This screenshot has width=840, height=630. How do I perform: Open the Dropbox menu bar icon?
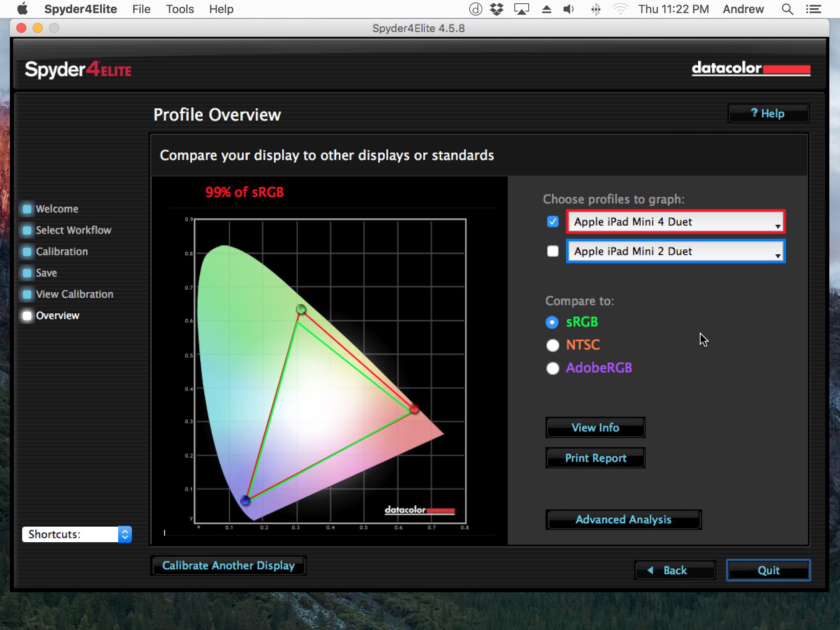[x=497, y=9]
